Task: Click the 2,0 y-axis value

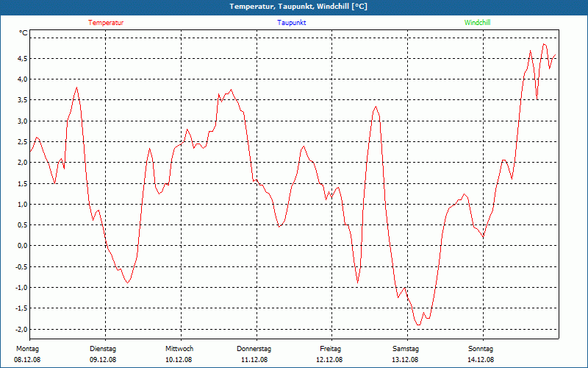Action: click(x=23, y=163)
